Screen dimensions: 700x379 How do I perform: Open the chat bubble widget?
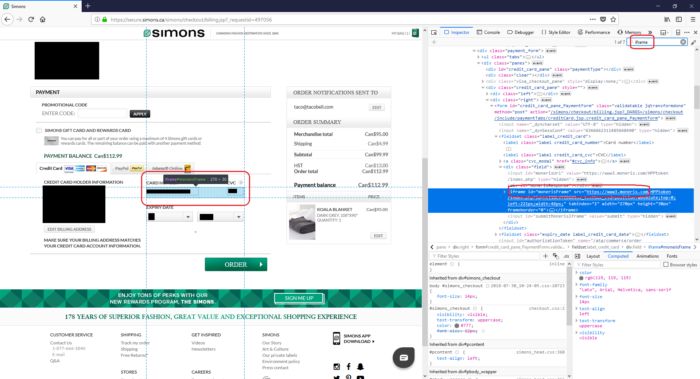coord(404,357)
